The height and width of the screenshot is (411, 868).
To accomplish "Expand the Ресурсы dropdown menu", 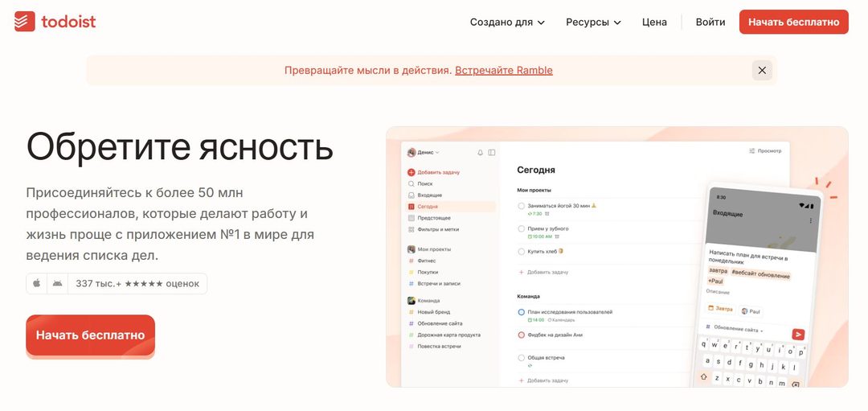I will coord(593,23).
